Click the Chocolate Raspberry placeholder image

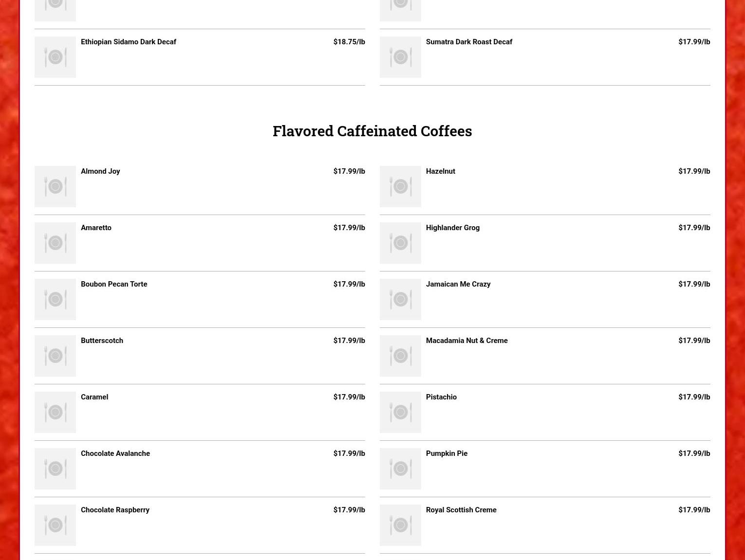coord(55,525)
